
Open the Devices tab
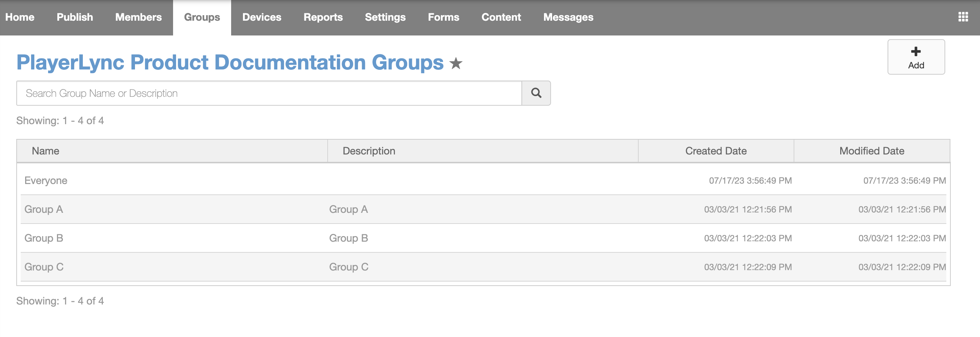tap(262, 17)
